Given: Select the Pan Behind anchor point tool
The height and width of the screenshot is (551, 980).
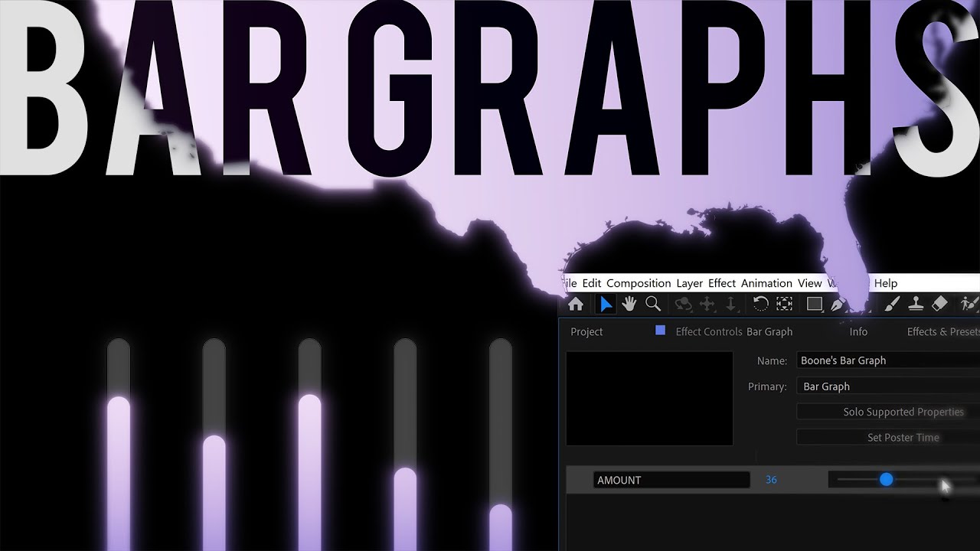Looking at the screenshot, I should click(x=784, y=305).
